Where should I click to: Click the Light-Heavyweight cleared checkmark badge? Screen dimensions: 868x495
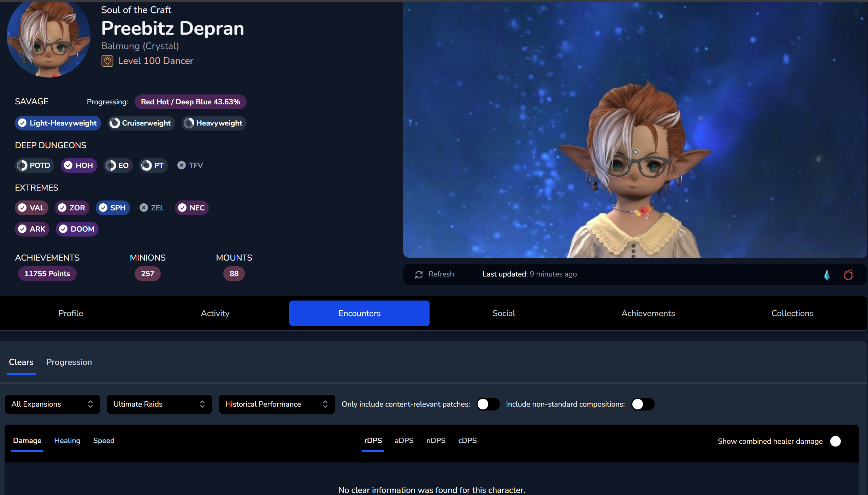point(58,123)
